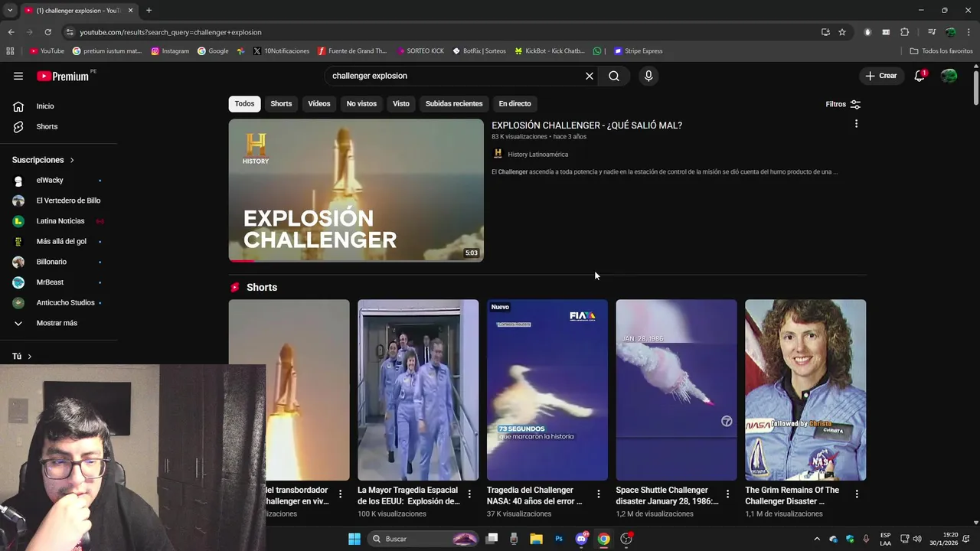Expand the Tú section
The width and height of the screenshot is (980, 551).
coord(22,356)
